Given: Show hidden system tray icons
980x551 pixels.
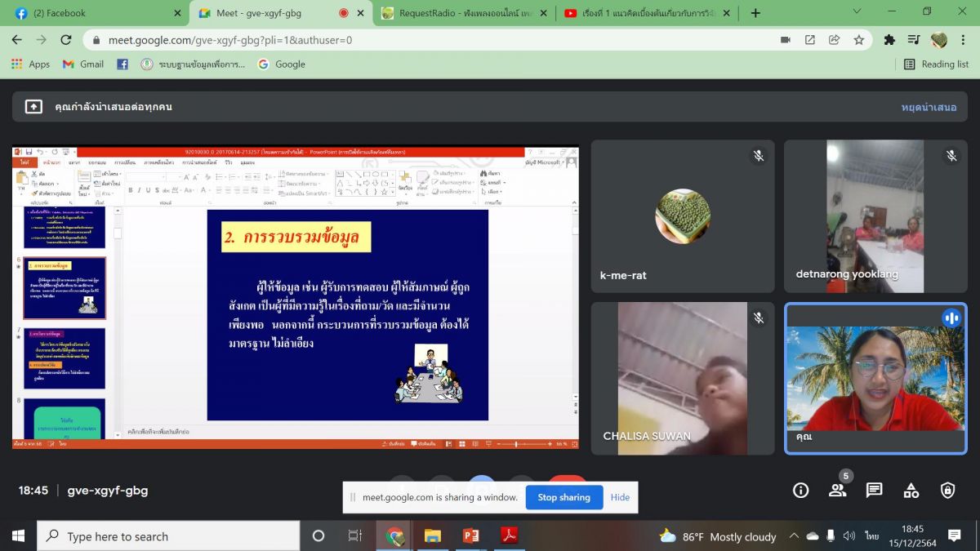Looking at the screenshot, I should click(794, 536).
